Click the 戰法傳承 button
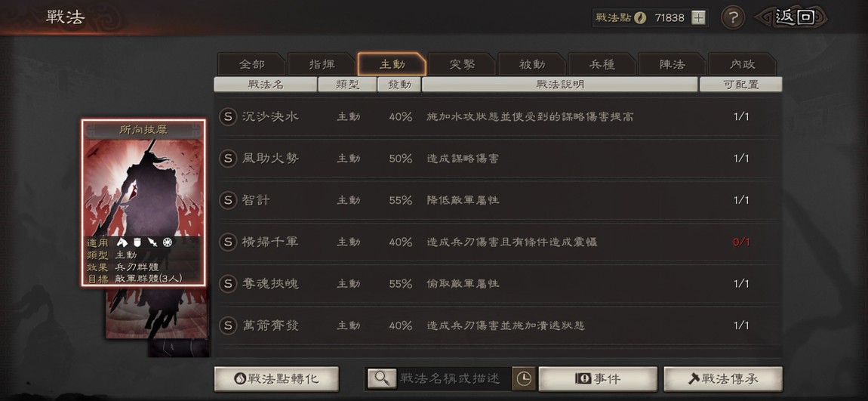 723,379
